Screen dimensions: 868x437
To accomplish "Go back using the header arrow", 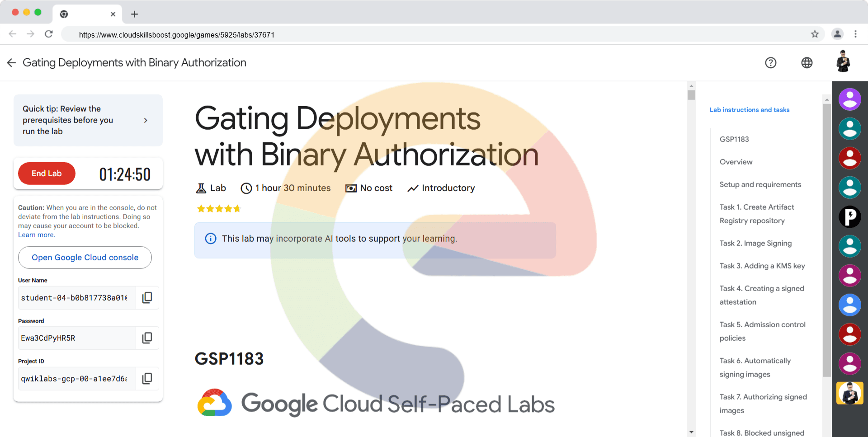I will pos(12,63).
